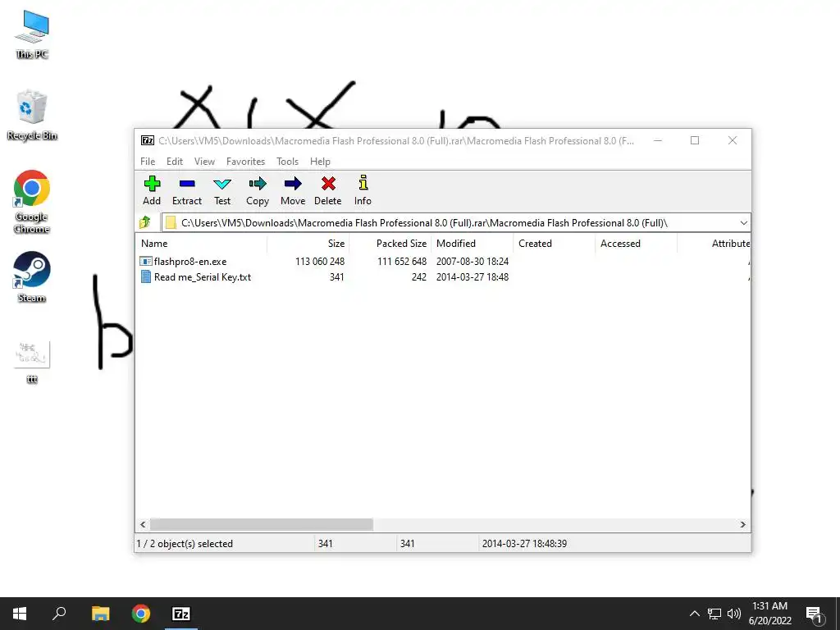The image size is (840, 630).
Task: Select the ttt image file on desktop
Action: 32,362
